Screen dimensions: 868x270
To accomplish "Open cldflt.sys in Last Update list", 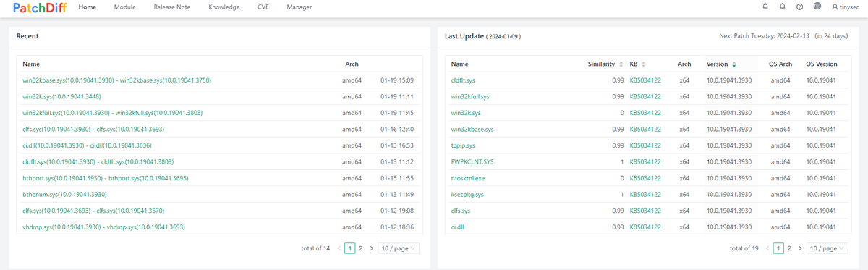I will click(463, 80).
